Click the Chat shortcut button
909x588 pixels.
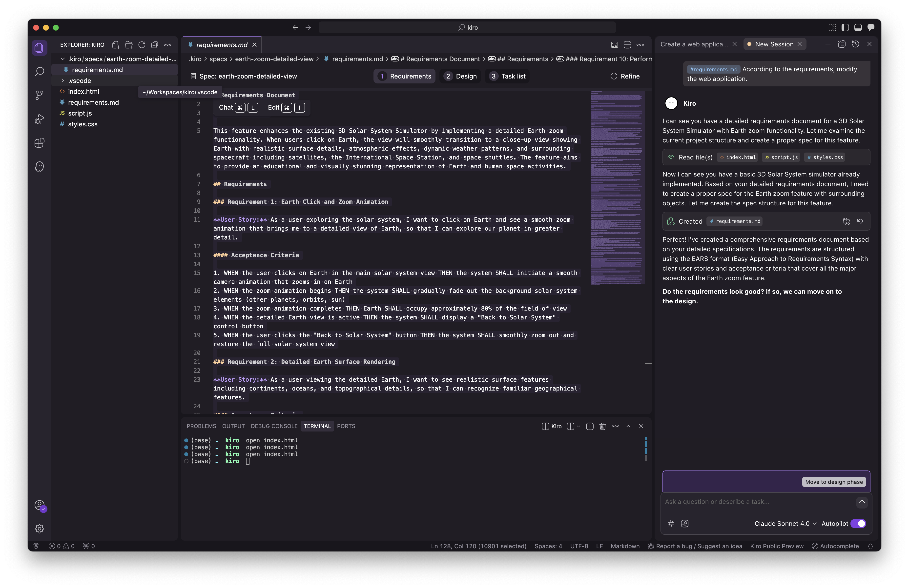238,108
